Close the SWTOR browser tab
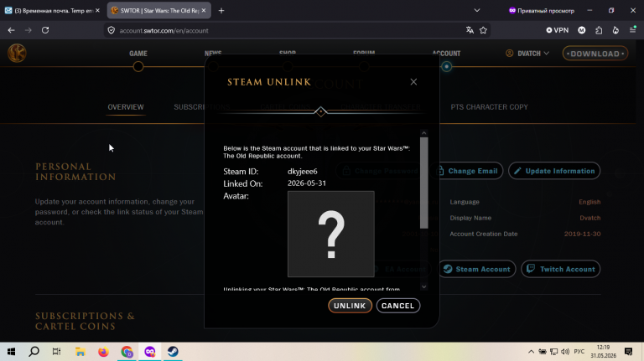Image resolution: width=644 pixels, height=361 pixels. (x=204, y=11)
